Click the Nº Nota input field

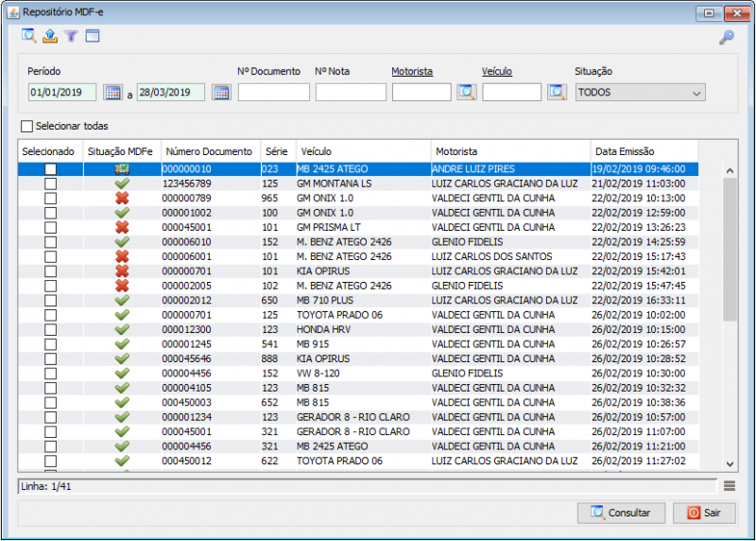coord(351,92)
